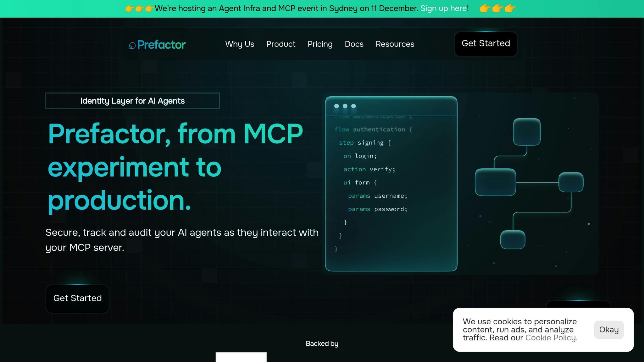Click the 'params username;' code line
The image size is (644, 362).
[x=378, y=196]
